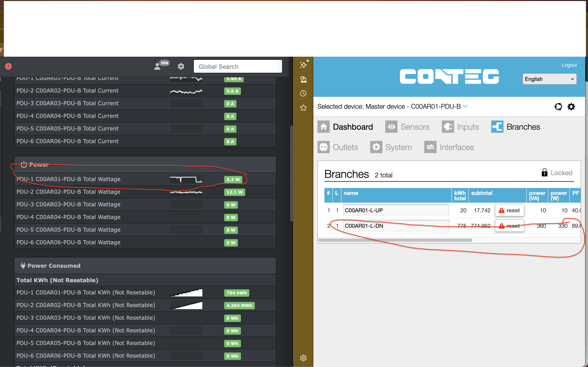Image resolution: width=588 pixels, height=367 pixels.
Task: Open the history clock sidebar icon
Action: pos(303,93)
